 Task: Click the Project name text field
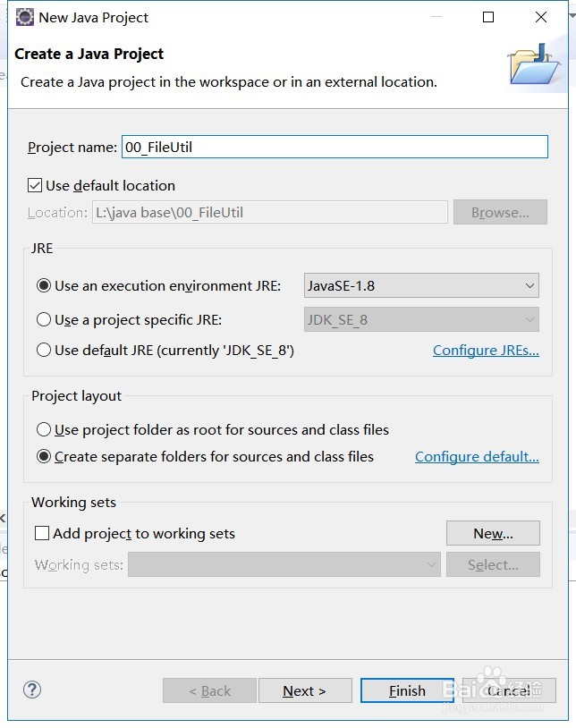335,147
